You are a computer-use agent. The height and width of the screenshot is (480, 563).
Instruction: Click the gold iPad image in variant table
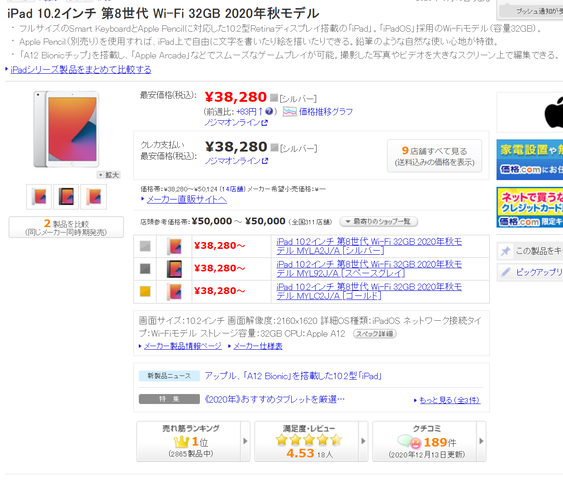coord(174,292)
